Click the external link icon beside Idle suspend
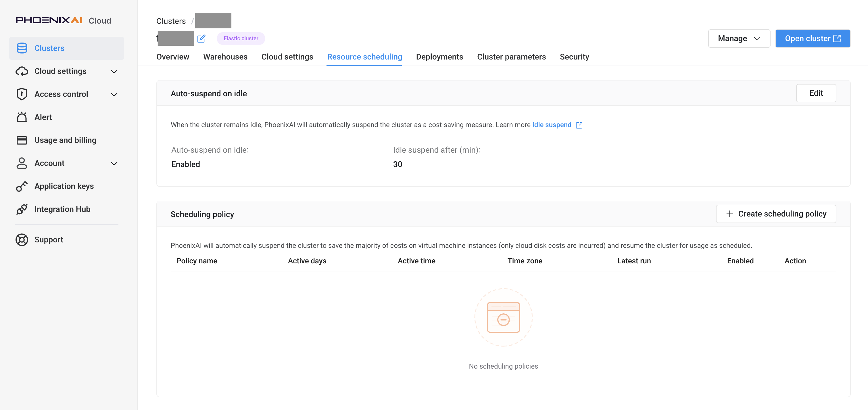868x410 pixels. click(579, 125)
